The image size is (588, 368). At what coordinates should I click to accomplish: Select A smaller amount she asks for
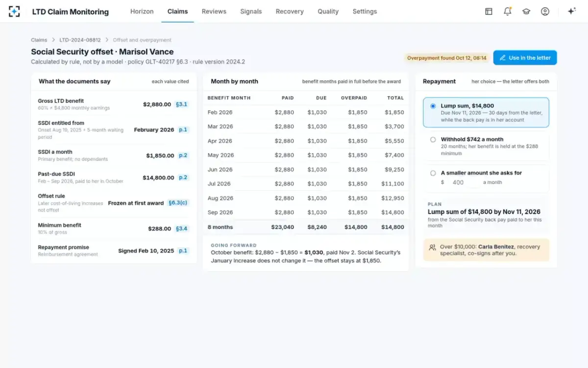[x=486, y=179]
